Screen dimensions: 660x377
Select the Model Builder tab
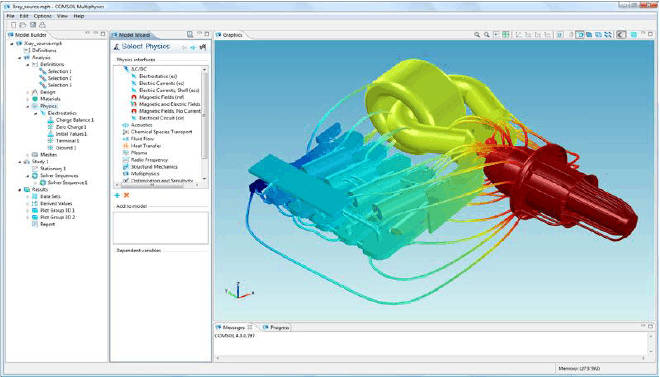tap(28, 35)
